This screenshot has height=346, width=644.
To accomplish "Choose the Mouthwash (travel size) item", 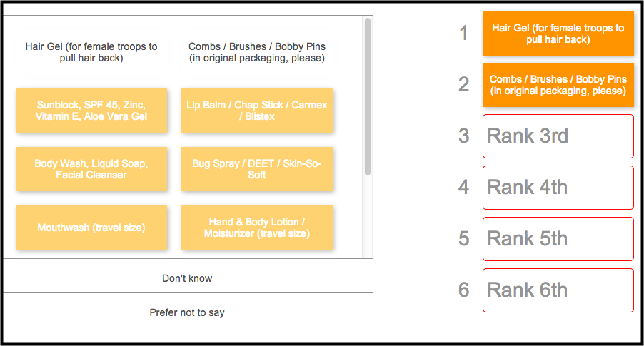I will pos(91,228).
